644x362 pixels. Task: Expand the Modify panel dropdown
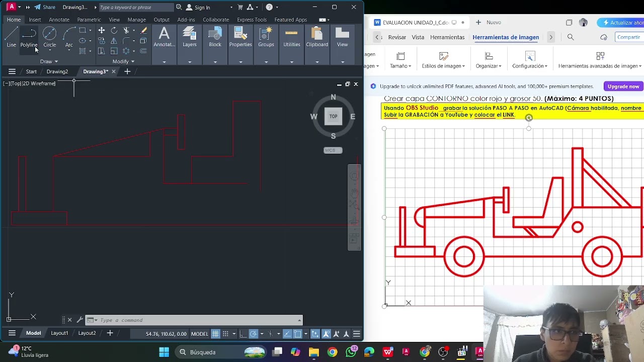(123, 61)
